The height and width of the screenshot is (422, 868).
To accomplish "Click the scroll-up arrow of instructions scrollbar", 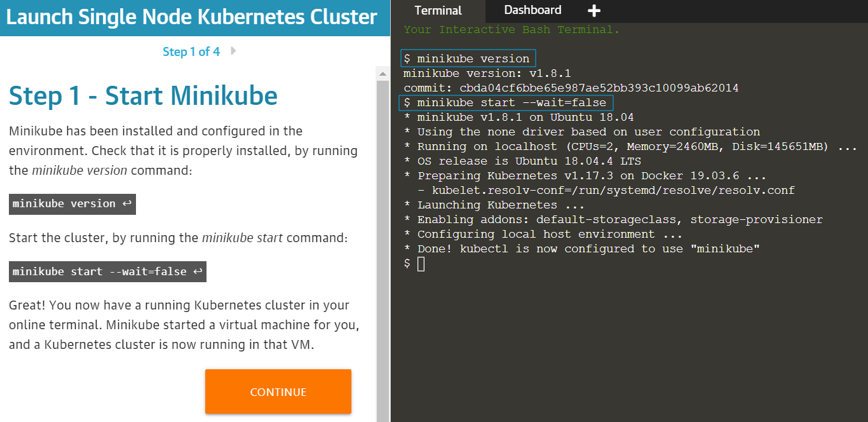I will click(x=383, y=75).
